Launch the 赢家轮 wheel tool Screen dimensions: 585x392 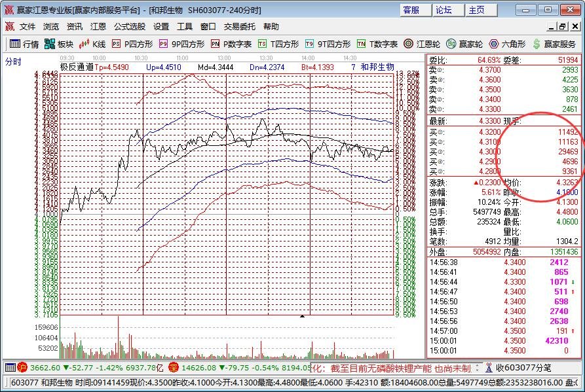click(464, 44)
